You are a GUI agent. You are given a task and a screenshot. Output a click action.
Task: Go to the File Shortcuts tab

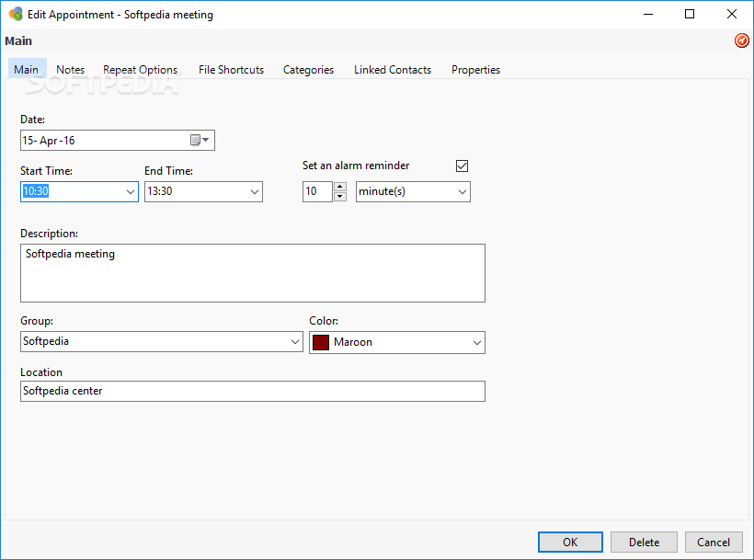pyautogui.click(x=231, y=70)
